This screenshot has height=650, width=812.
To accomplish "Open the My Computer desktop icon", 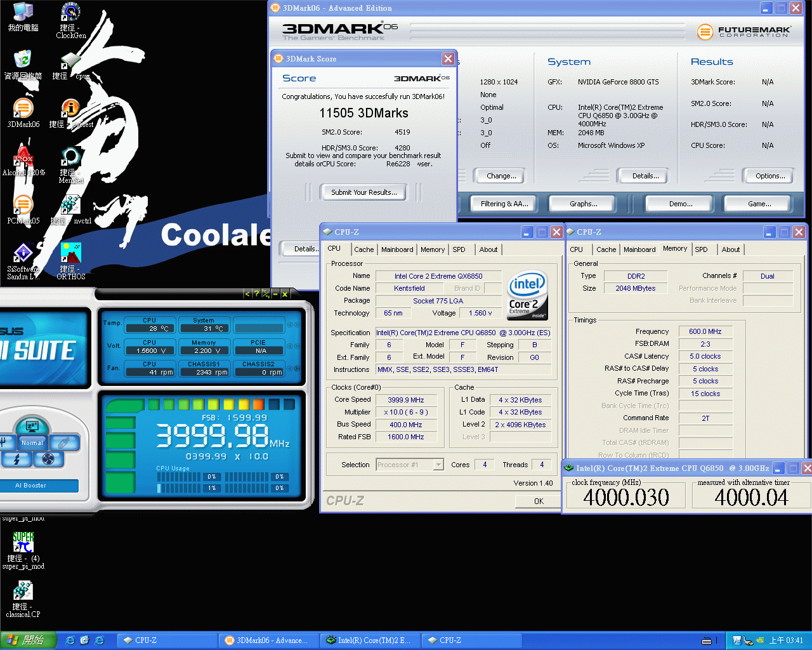I will click(23, 17).
